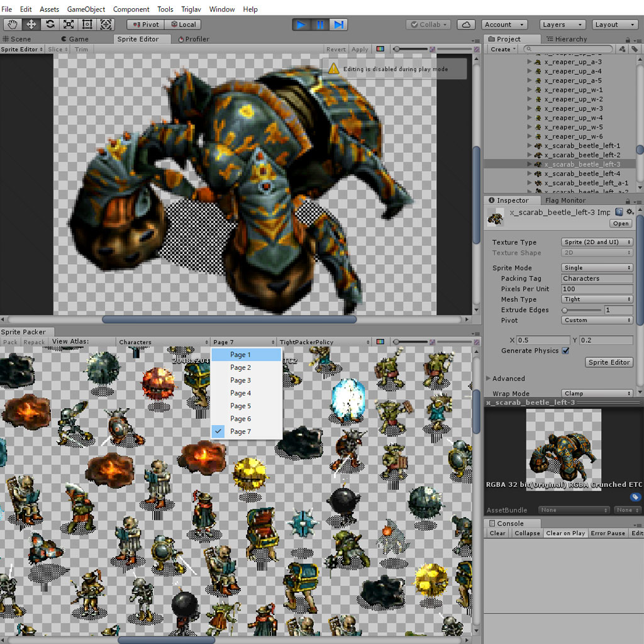Expand x_scarab_beetle_left-1 asset

[x=530, y=146]
